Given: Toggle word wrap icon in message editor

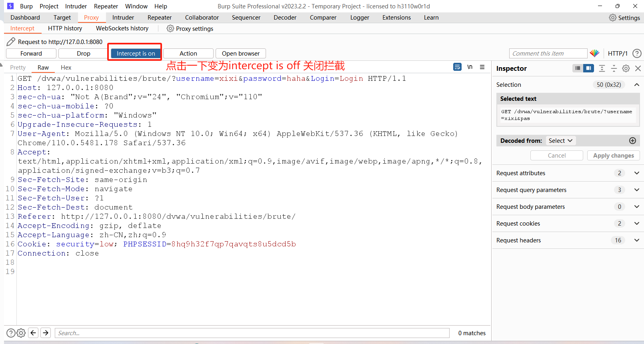Looking at the screenshot, I should coord(457,67).
